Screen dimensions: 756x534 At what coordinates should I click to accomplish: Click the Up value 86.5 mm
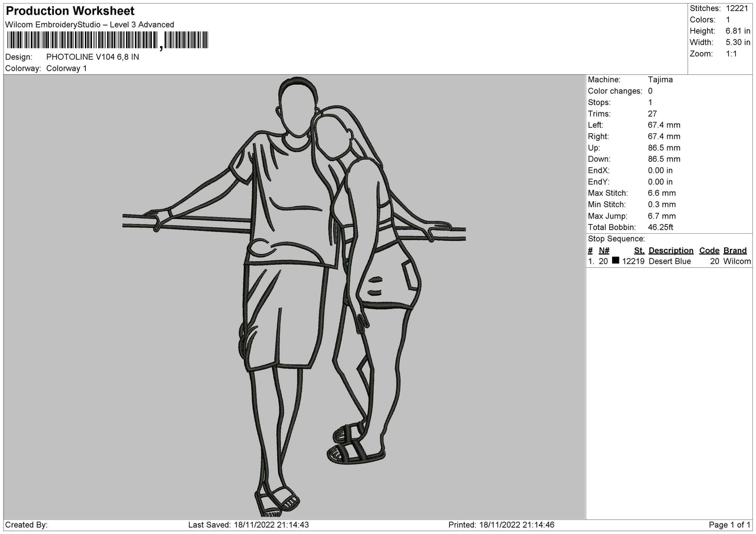click(664, 148)
